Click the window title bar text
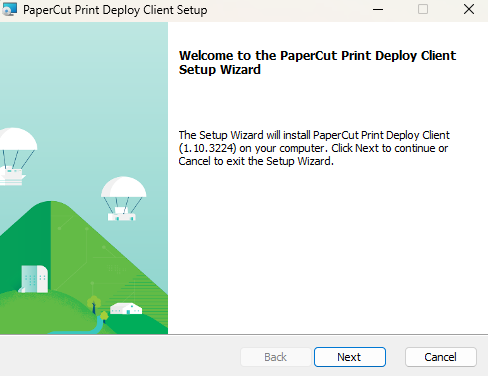This screenshot has height=376, width=488. point(115,10)
